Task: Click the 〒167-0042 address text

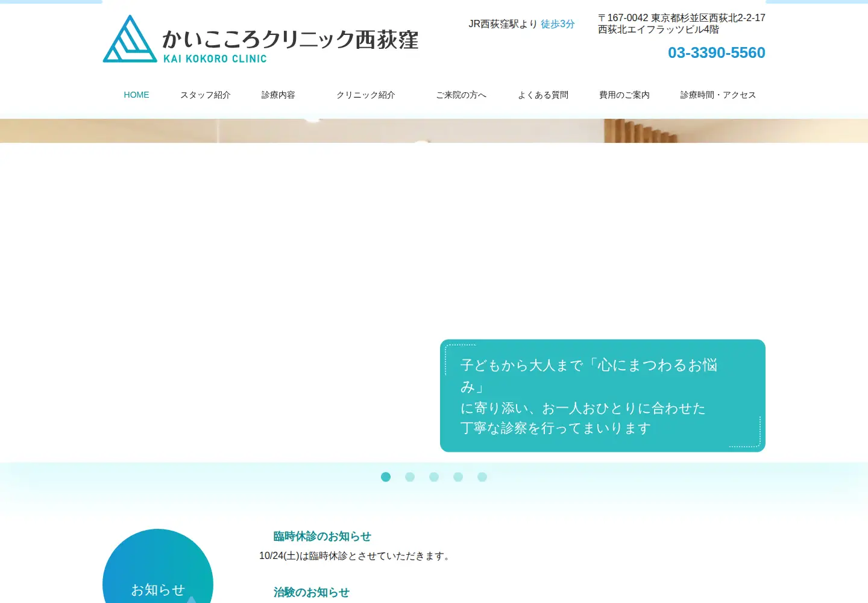Action: click(682, 24)
